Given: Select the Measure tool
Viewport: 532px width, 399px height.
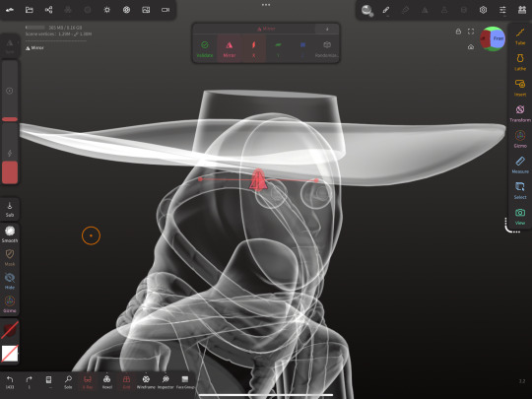Looking at the screenshot, I should (x=520, y=165).
